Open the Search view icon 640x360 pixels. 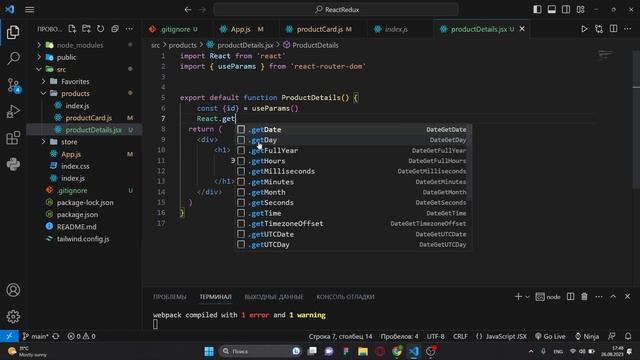pyautogui.click(x=13, y=58)
